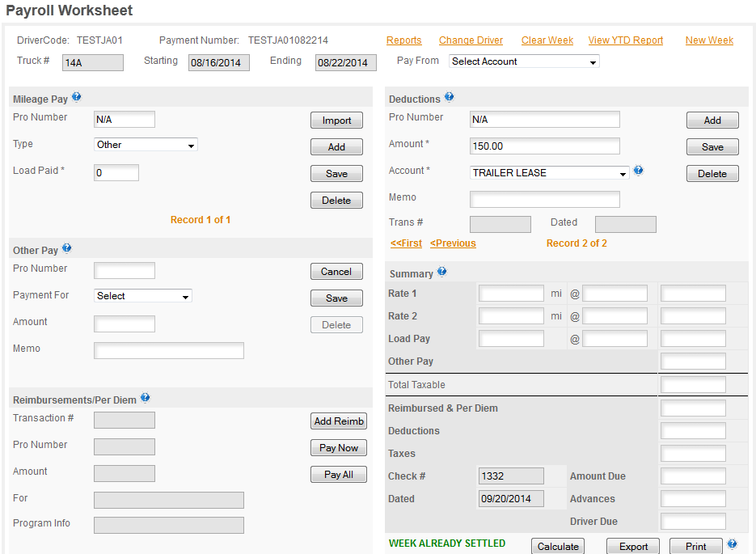This screenshot has height=554, width=756.
Task: Go to the Previous deduction record
Action: 453,243
